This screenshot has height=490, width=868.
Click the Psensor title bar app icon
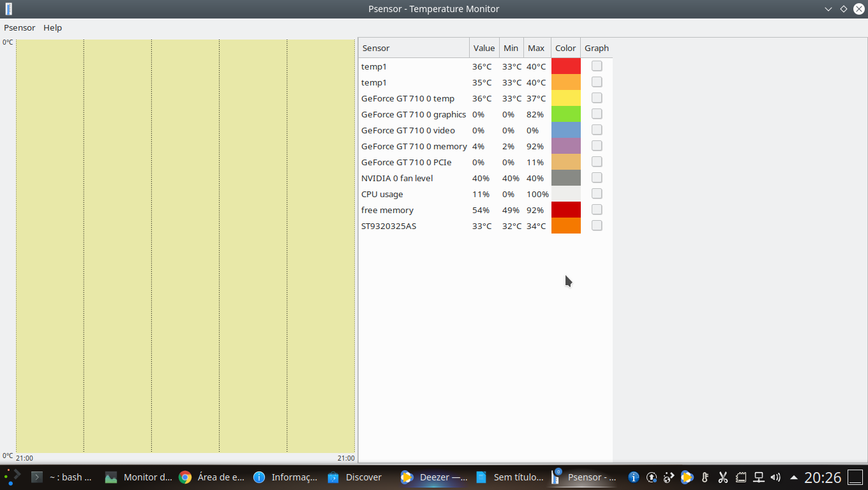pyautogui.click(x=8, y=9)
